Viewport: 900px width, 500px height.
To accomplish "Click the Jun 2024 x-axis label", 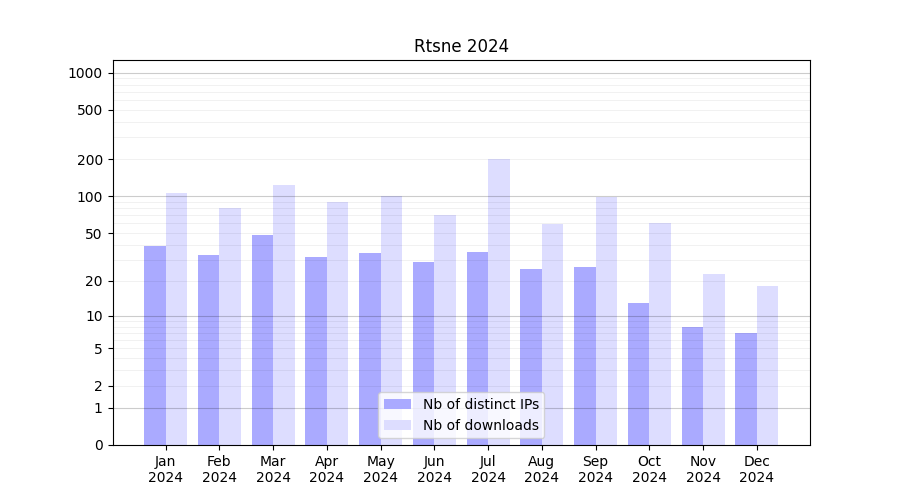I will [x=434, y=469].
